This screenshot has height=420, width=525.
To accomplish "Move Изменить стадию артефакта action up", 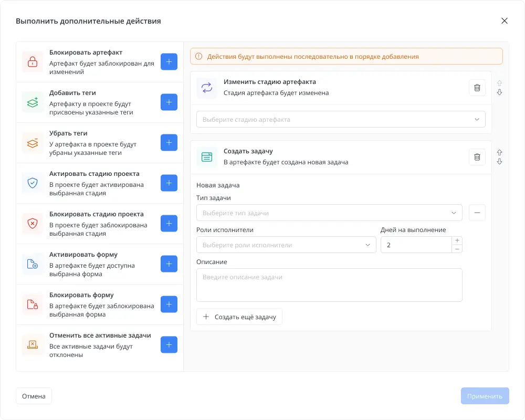I will tap(499, 83).
